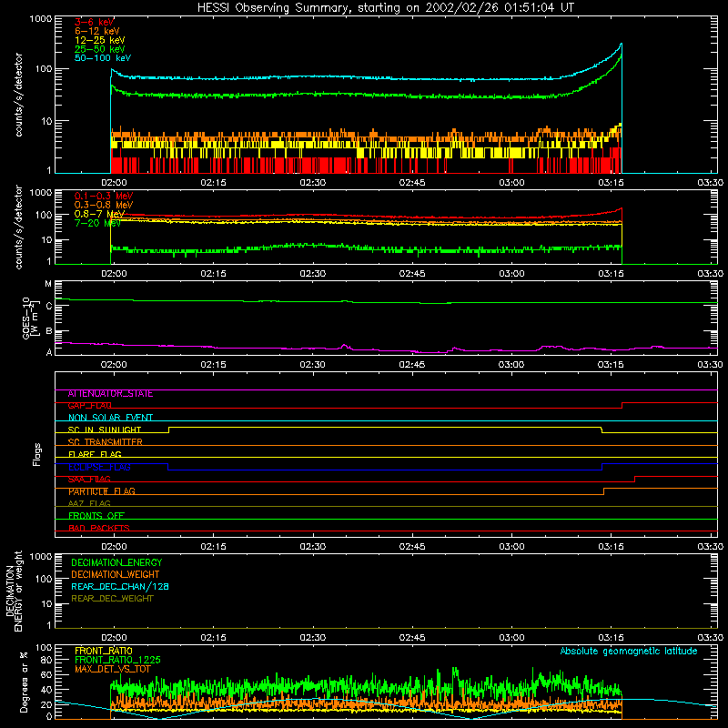Select the DECIMATION_WEIGHT legend label

tap(116, 575)
